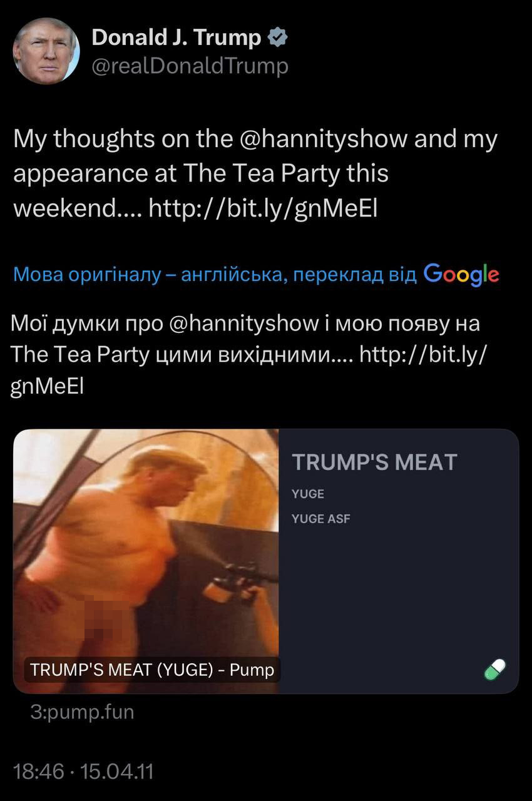Open the @realDonaldTrump handle

[x=190, y=66]
